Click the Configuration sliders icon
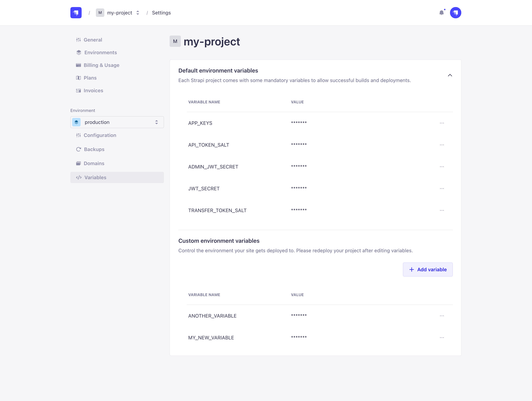The width and height of the screenshot is (532, 401). tap(78, 135)
